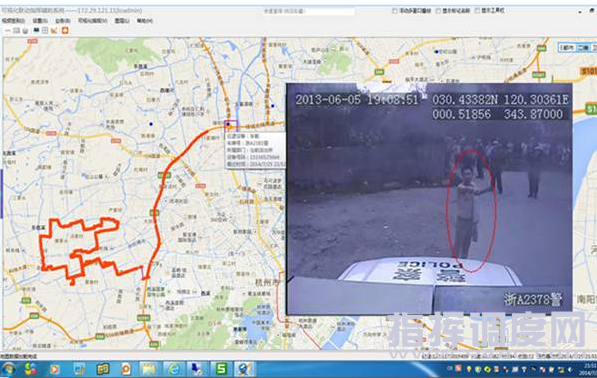Click the police camera snapshot overlay
This screenshot has height=378, width=597.
click(429, 199)
